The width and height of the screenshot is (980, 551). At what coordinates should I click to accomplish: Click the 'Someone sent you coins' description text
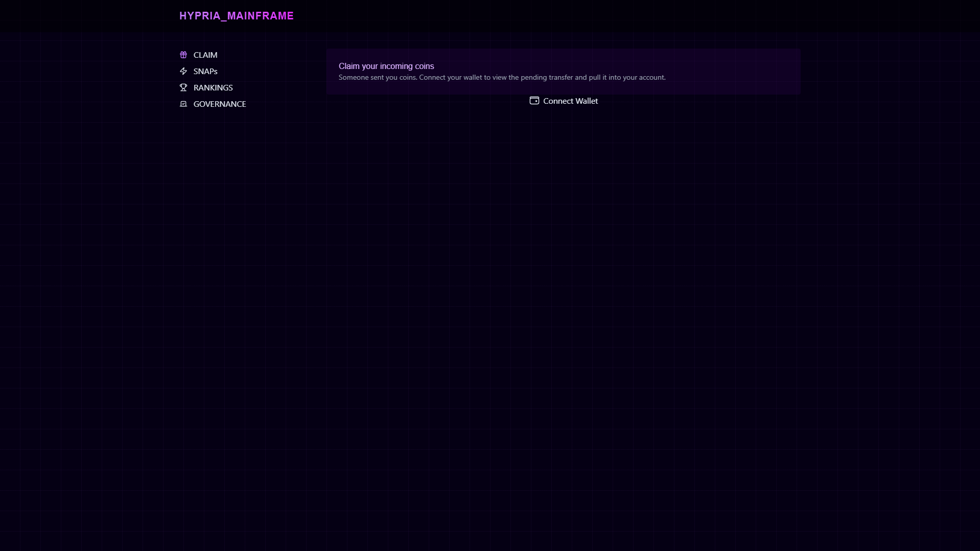tap(502, 77)
